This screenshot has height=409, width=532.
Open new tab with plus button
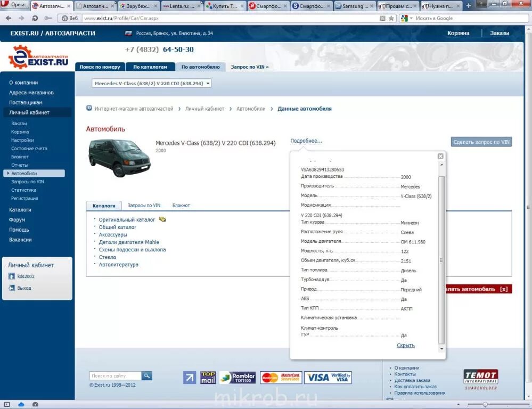(x=469, y=6)
